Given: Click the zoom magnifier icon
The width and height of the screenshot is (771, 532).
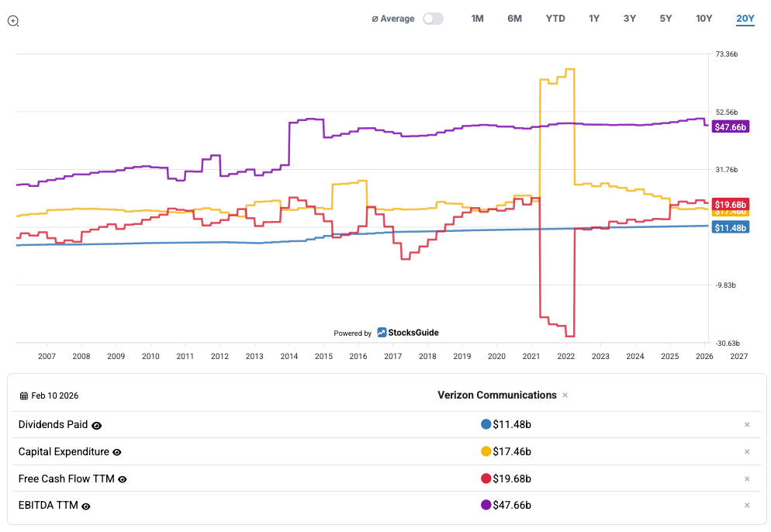Looking at the screenshot, I should pyautogui.click(x=12, y=21).
